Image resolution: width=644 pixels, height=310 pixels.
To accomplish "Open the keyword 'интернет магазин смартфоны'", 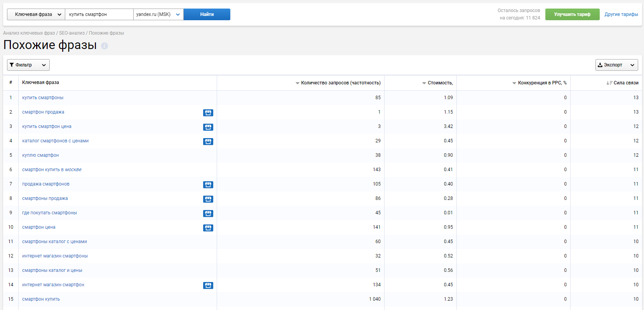I will coord(55,256).
